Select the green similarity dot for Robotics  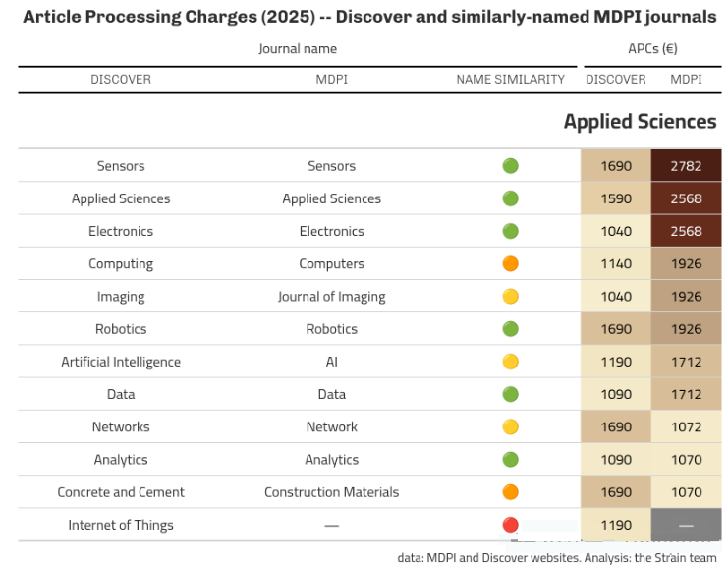(510, 329)
